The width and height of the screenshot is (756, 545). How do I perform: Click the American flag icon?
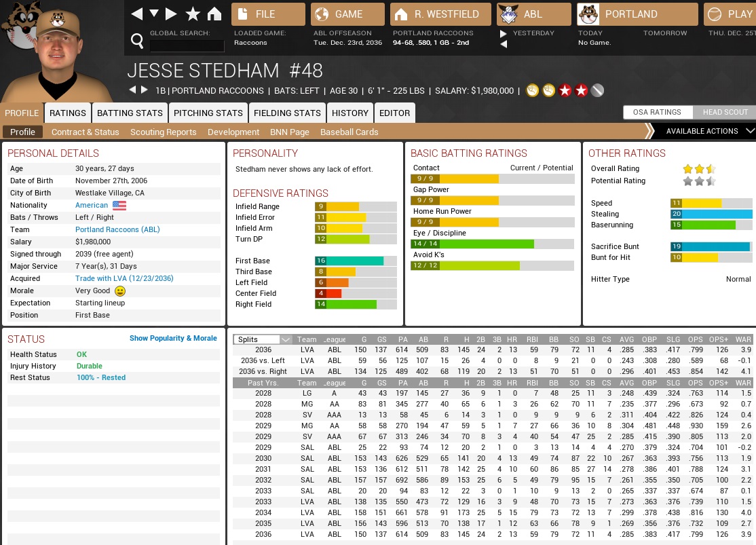point(119,205)
